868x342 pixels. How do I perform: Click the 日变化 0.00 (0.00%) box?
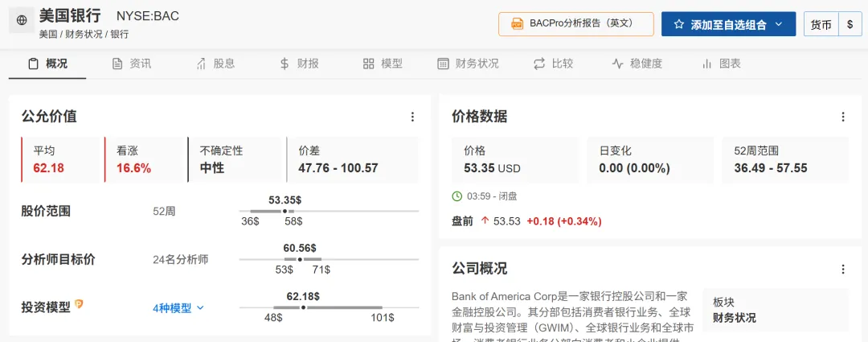click(x=650, y=159)
